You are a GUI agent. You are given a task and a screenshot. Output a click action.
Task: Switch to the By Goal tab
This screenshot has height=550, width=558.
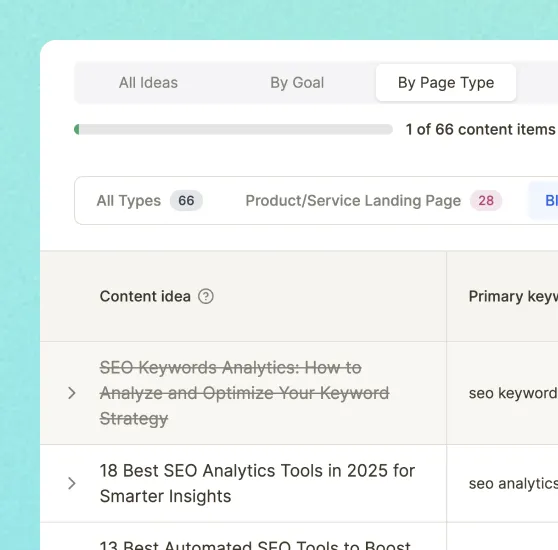pos(297,83)
